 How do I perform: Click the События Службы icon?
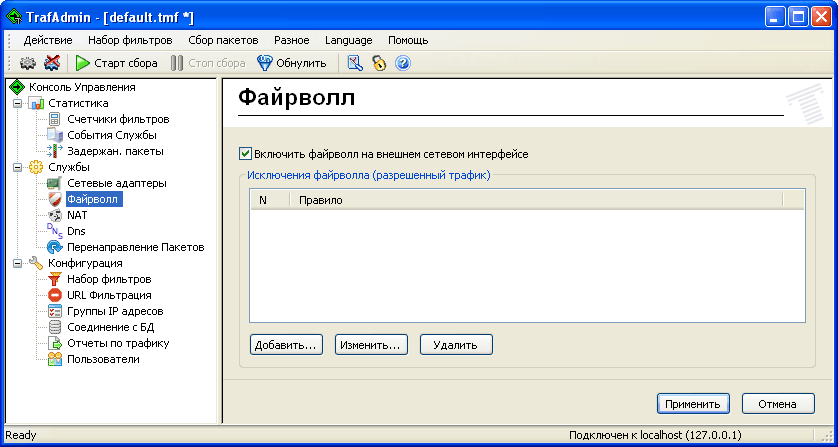(x=55, y=135)
